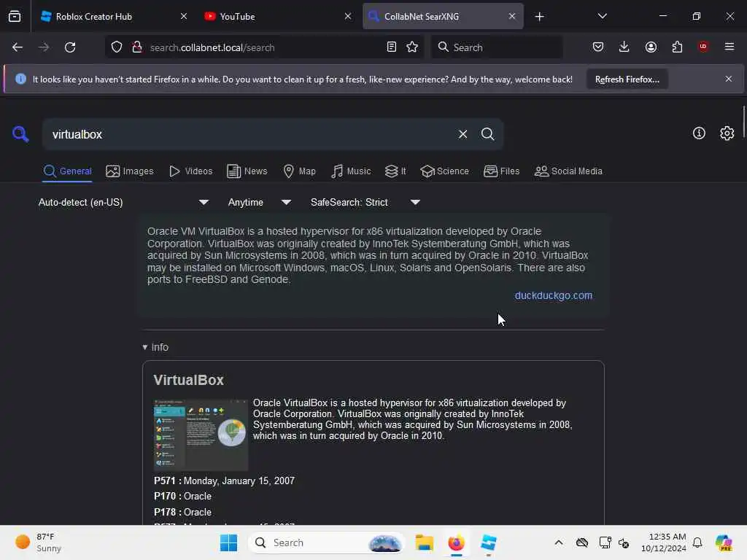
Task: Open the Firefox hamburger menu
Action: (x=729, y=47)
